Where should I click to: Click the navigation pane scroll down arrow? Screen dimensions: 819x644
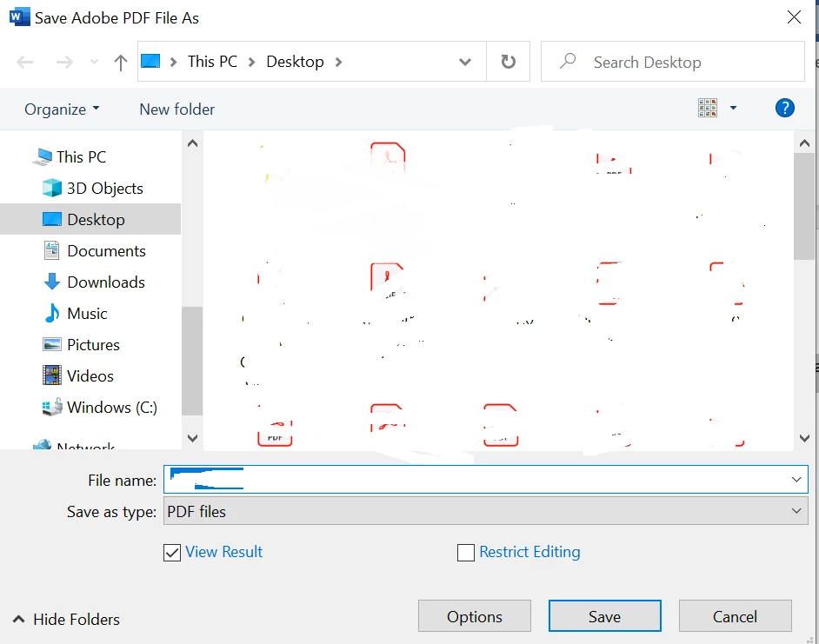(192, 438)
